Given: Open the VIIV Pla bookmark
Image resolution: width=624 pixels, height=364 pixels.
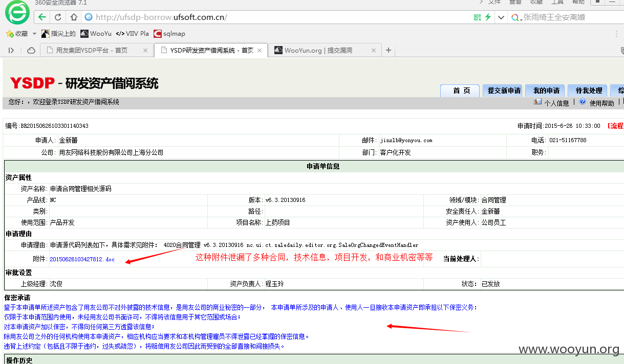Looking at the screenshot, I should pyautogui.click(x=132, y=34).
